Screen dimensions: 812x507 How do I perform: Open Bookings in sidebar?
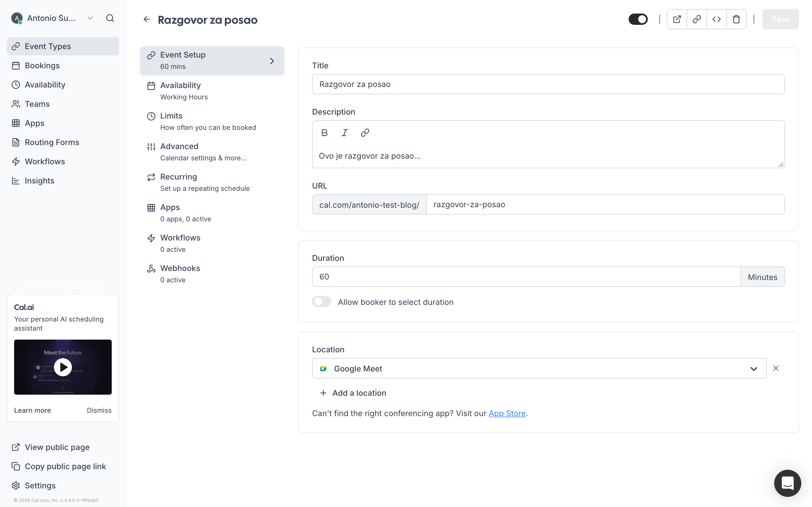42,65
